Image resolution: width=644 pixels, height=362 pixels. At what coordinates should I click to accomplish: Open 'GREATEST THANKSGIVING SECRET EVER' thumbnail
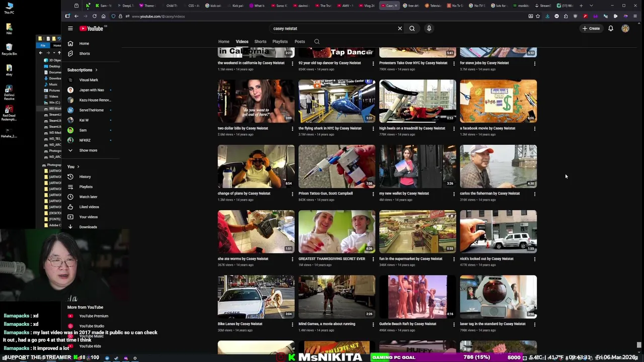337,232
